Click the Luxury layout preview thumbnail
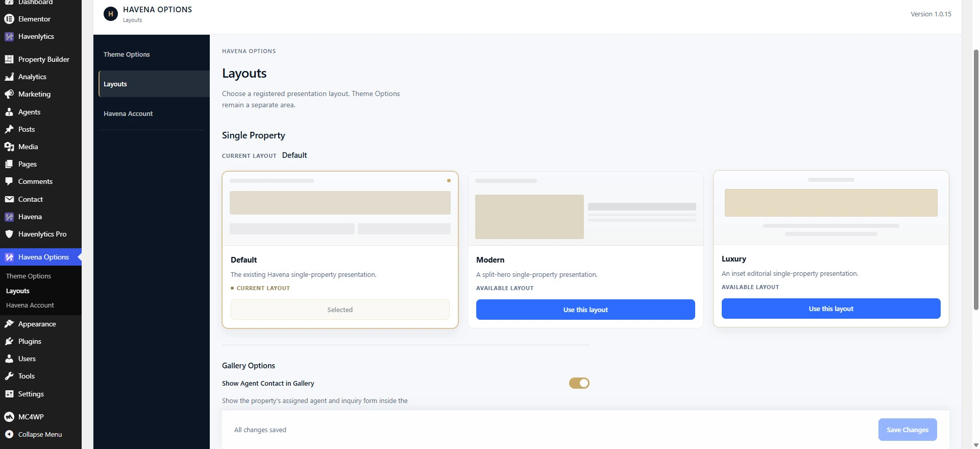 coord(831,208)
